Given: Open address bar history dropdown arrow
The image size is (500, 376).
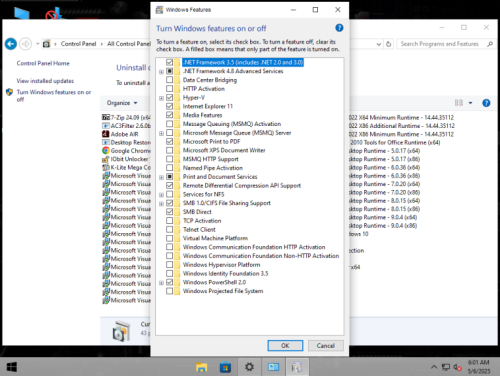Looking at the screenshot, I should 379,44.
